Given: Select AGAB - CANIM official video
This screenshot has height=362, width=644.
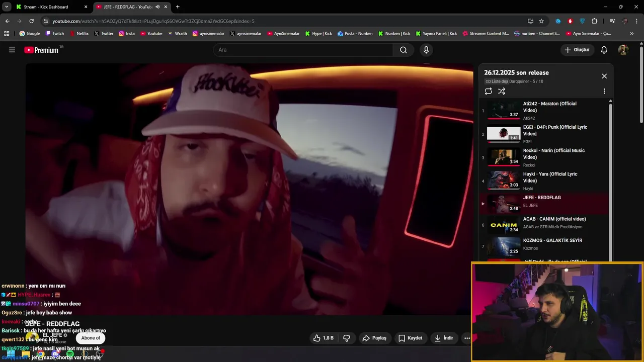Looking at the screenshot, I should pos(544,225).
